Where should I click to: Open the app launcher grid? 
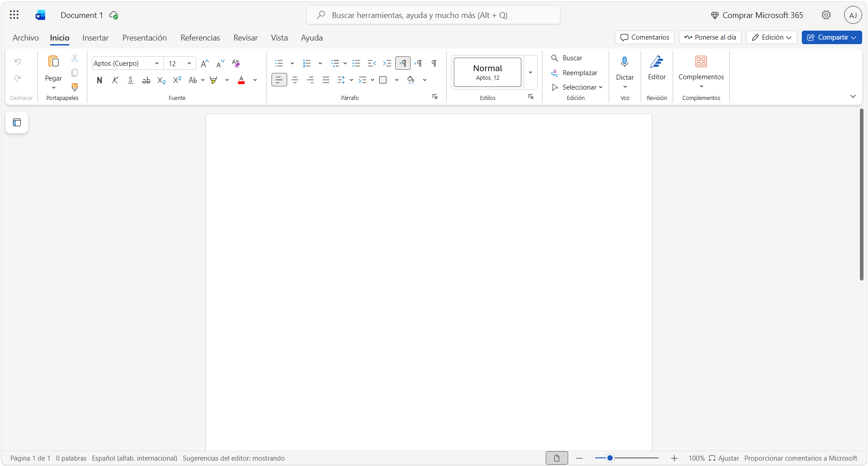point(14,15)
